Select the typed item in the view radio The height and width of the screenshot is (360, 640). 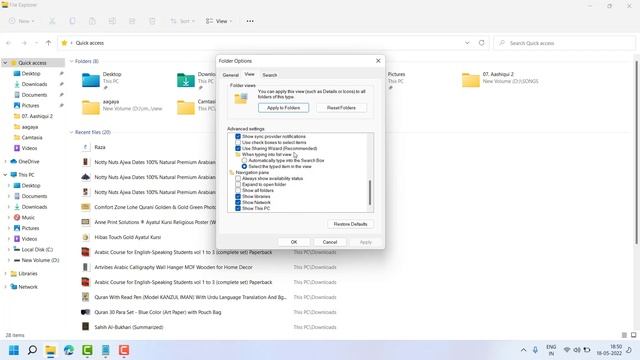244,167
